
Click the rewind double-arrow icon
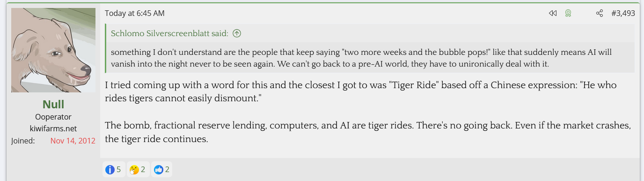coord(553,14)
